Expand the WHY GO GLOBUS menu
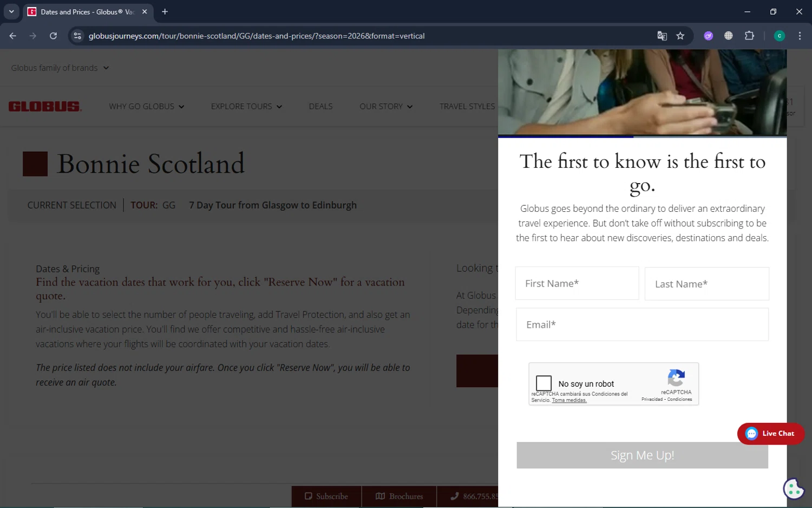 [x=147, y=106]
